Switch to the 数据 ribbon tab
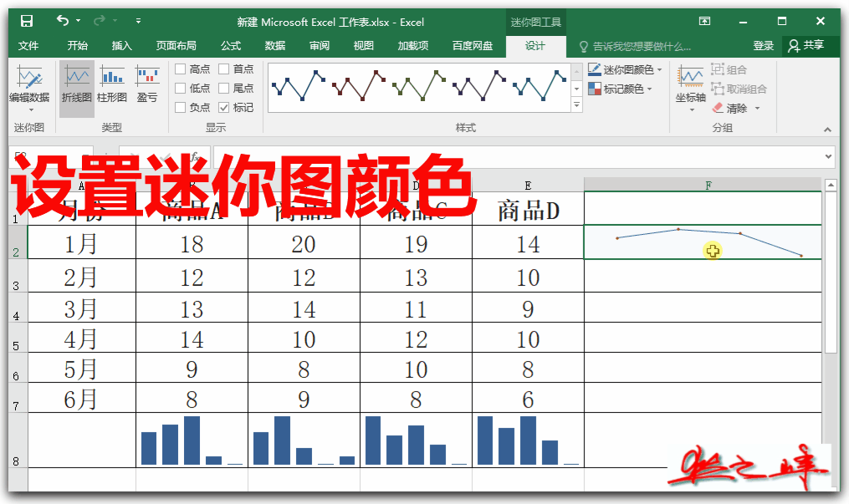 coord(275,45)
